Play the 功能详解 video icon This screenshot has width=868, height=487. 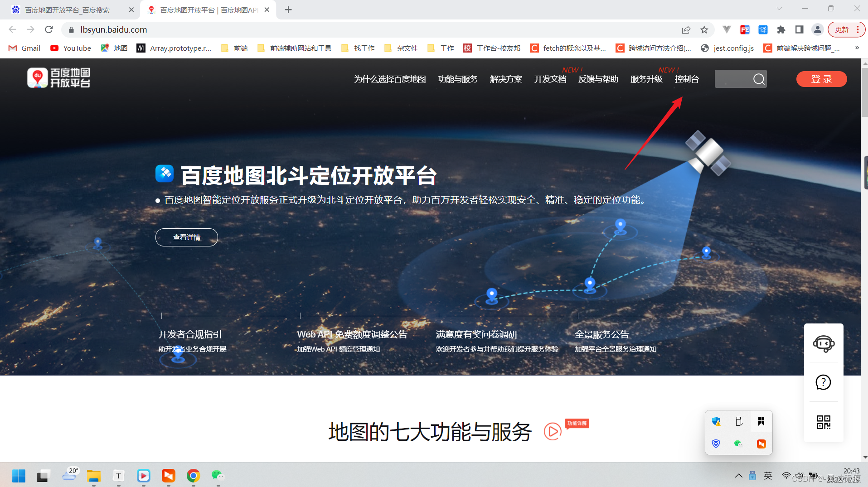(x=553, y=431)
